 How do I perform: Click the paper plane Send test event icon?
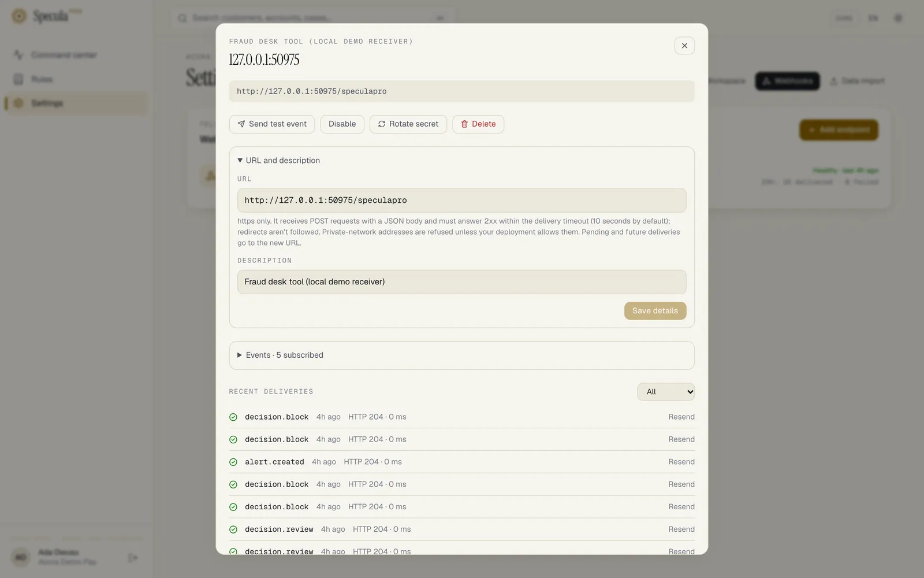coord(241,124)
